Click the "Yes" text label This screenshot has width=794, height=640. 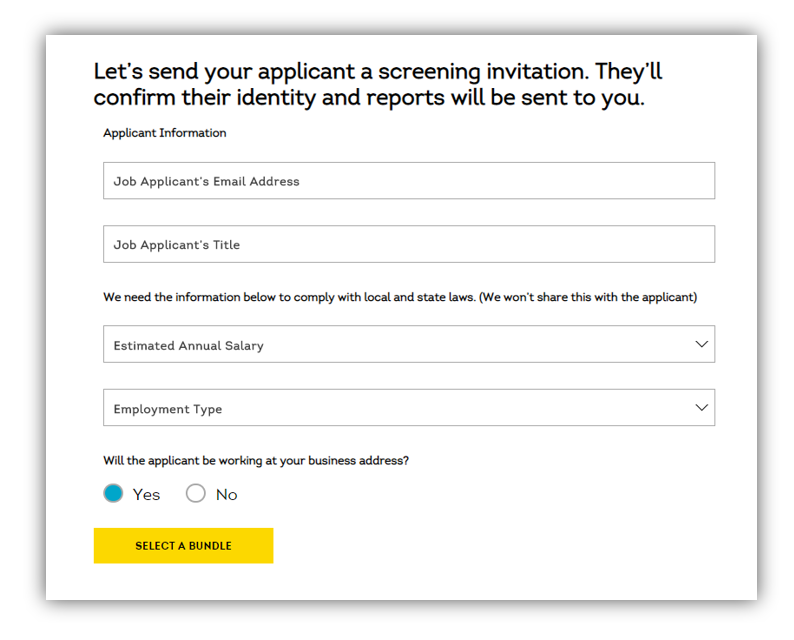point(146,495)
